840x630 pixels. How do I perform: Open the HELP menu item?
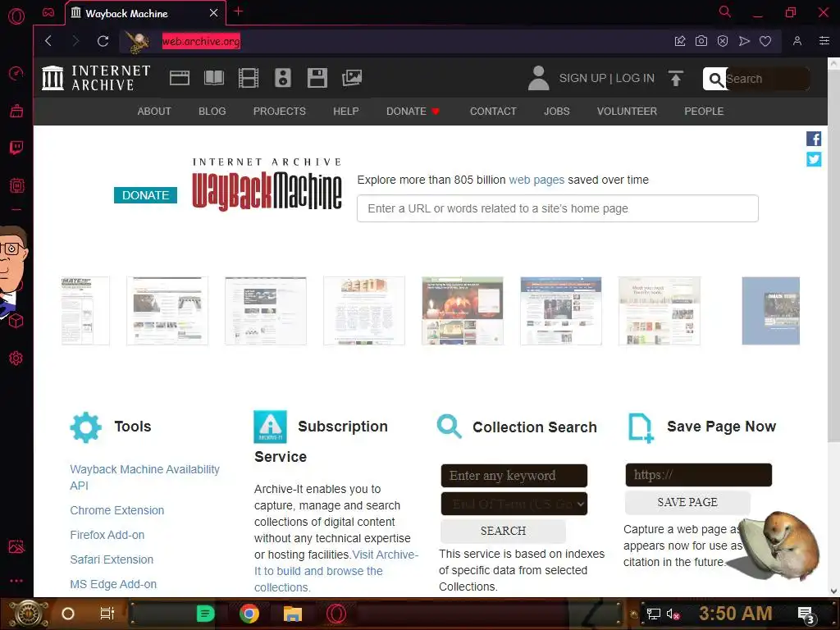pyautogui.click(x=346, y=112)
